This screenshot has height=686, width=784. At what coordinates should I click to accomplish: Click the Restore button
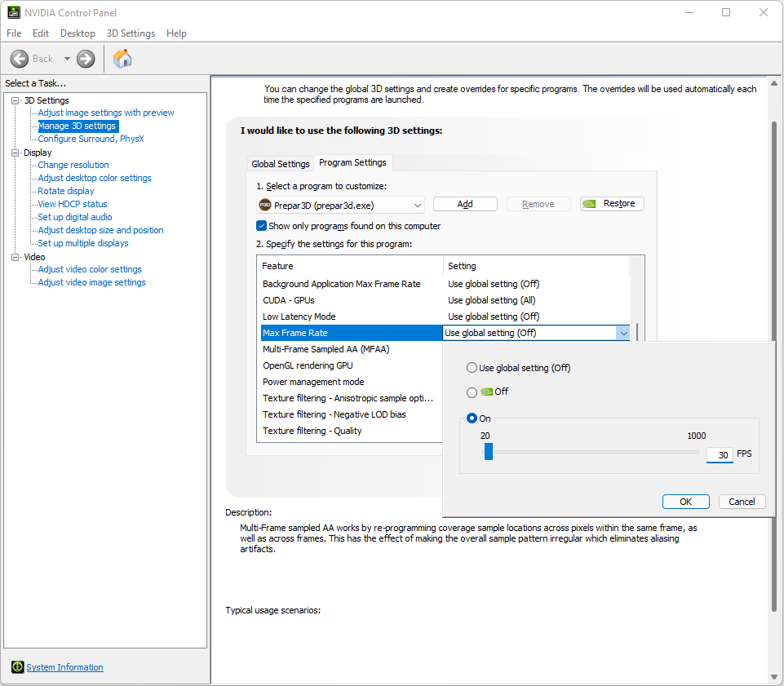tap(612, 203)
